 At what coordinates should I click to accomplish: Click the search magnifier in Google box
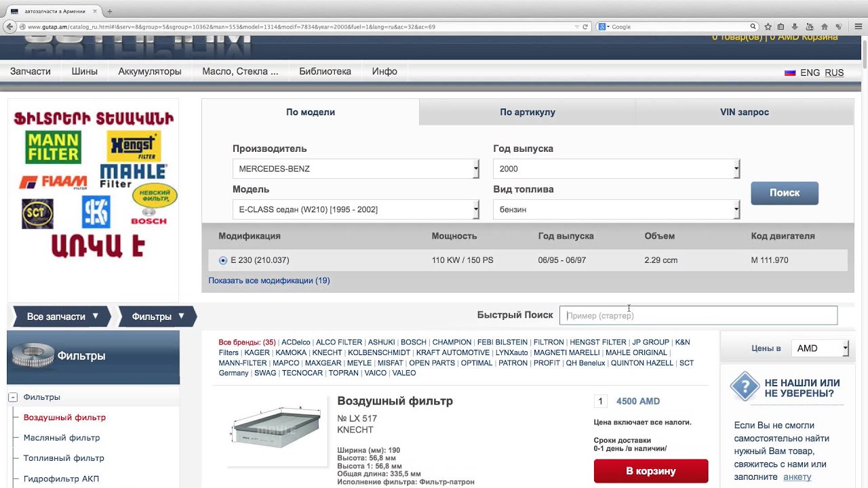[753, 26]
